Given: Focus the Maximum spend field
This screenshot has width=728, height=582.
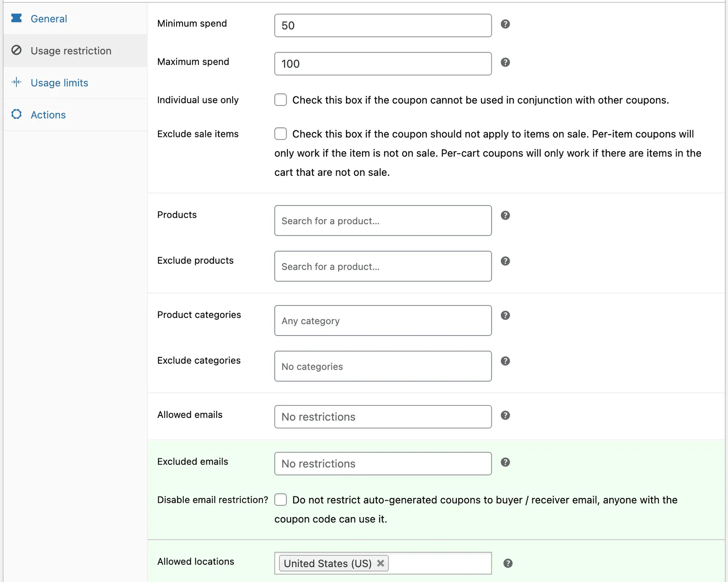Looking at the screenshot, I should tap(383, 64).
